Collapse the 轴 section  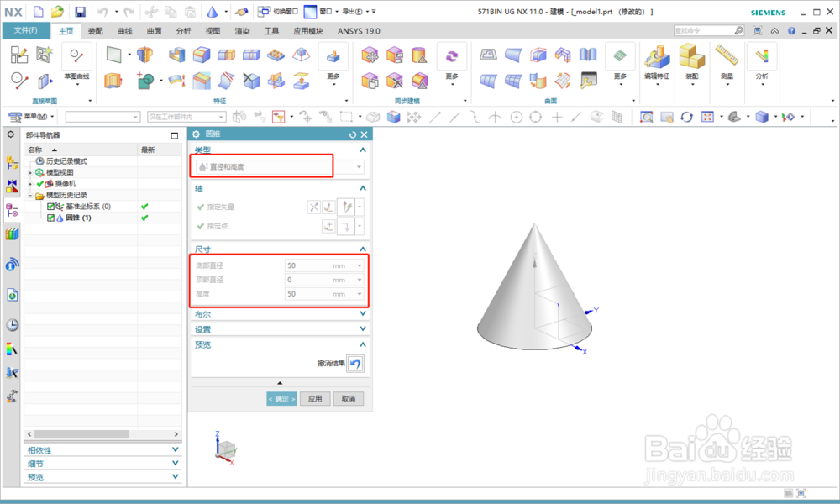363,188
